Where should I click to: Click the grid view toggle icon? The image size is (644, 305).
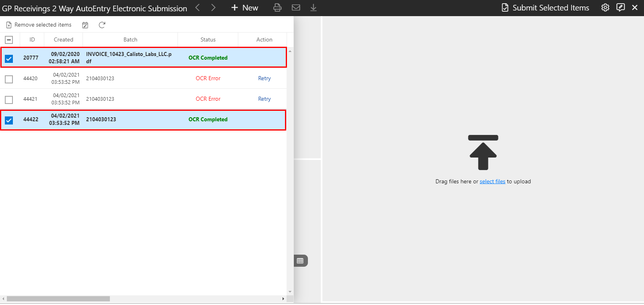click(x=300, y=261)
